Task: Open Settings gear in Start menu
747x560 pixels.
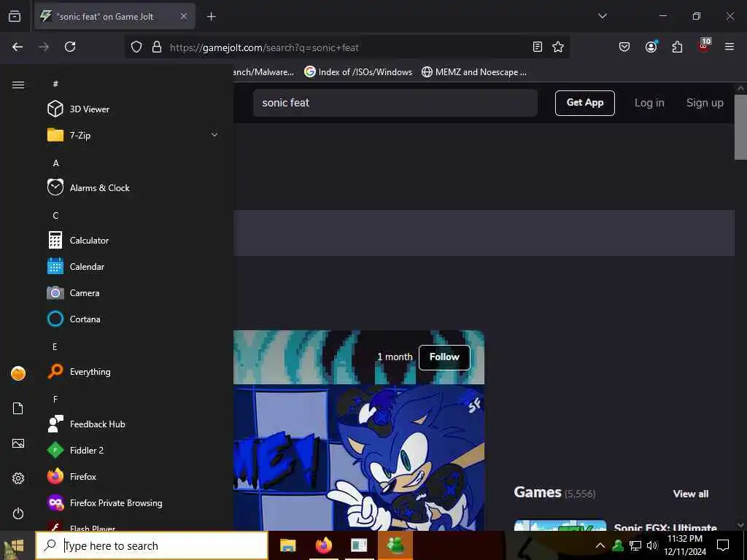Action: pos(18,478)
